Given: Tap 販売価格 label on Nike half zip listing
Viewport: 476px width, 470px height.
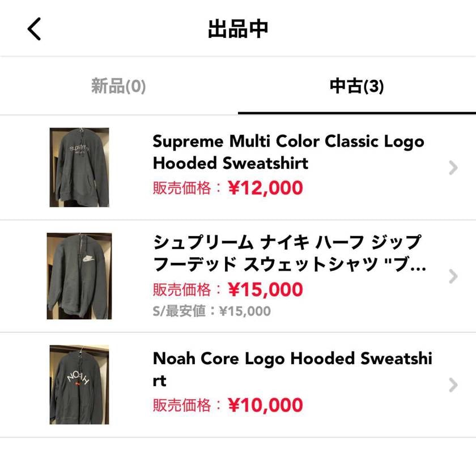Looking at the screenshot, I should pos(181,289).
